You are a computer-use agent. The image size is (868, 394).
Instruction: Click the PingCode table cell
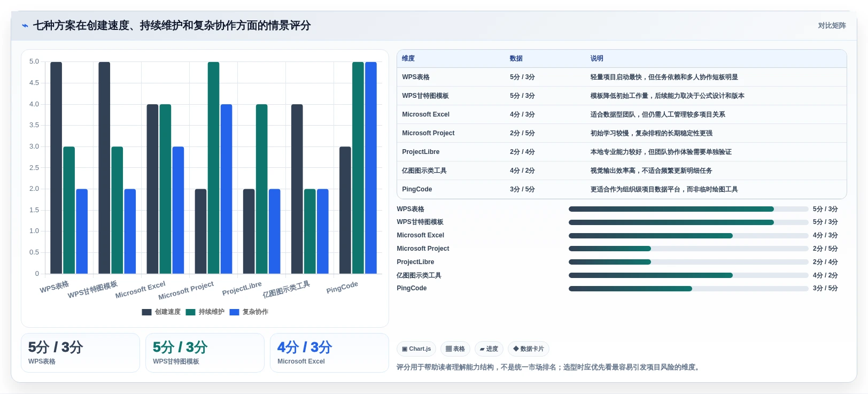tap(417, 189)
